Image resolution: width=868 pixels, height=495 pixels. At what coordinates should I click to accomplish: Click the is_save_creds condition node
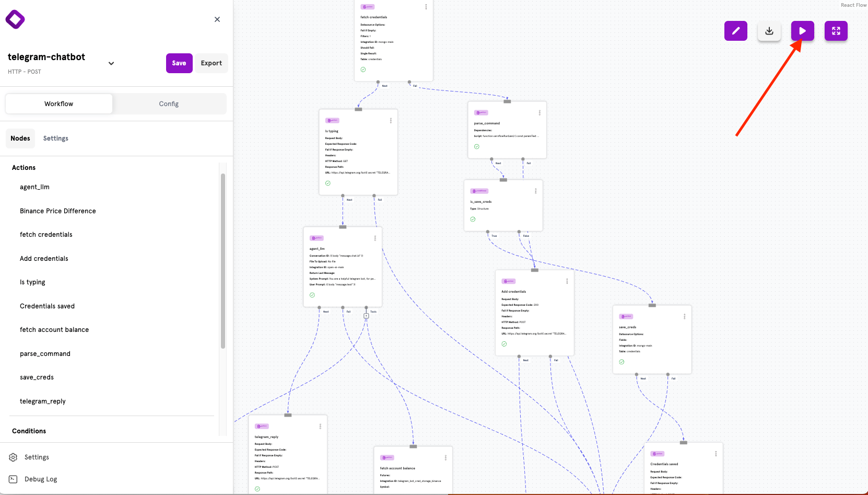[x=503, y=205]
